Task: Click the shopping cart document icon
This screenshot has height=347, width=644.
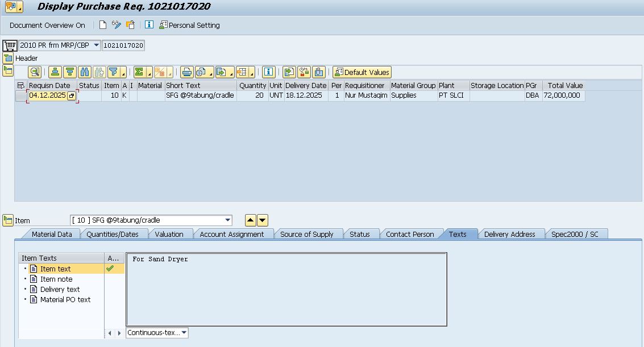Action: (10, 45)
